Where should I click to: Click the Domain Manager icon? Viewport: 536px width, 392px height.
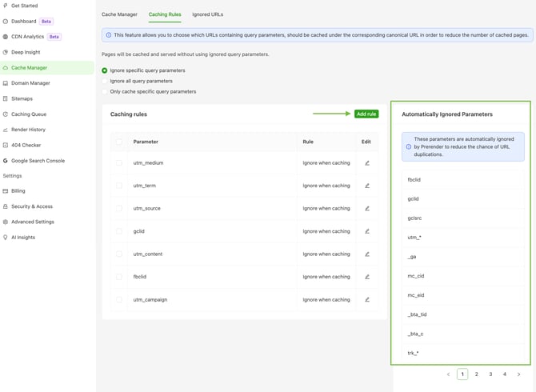coord(5,83)
